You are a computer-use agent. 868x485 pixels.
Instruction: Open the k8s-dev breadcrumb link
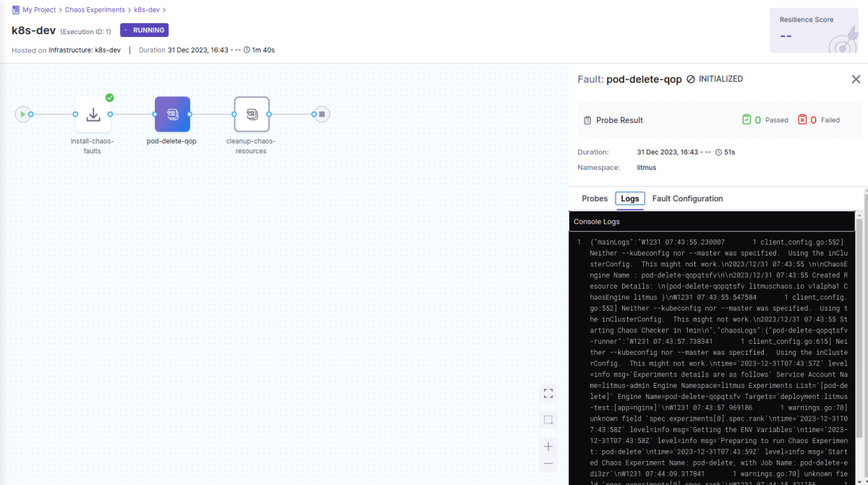147,10
